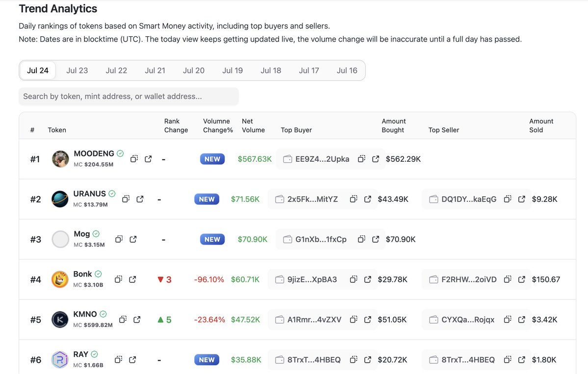Open buyer wallet A1Rmr...4vZXV externally
This screenshot has width=588, height=374.
point(367,319)
